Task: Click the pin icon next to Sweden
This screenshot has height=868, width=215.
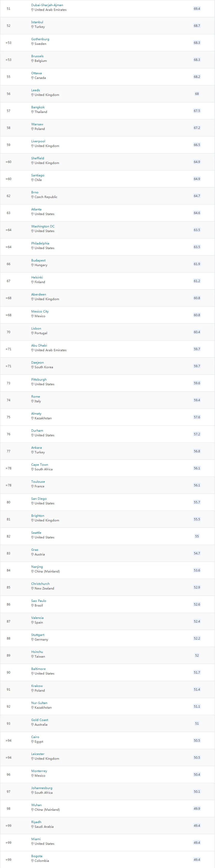Action: [x=33, y=44]
